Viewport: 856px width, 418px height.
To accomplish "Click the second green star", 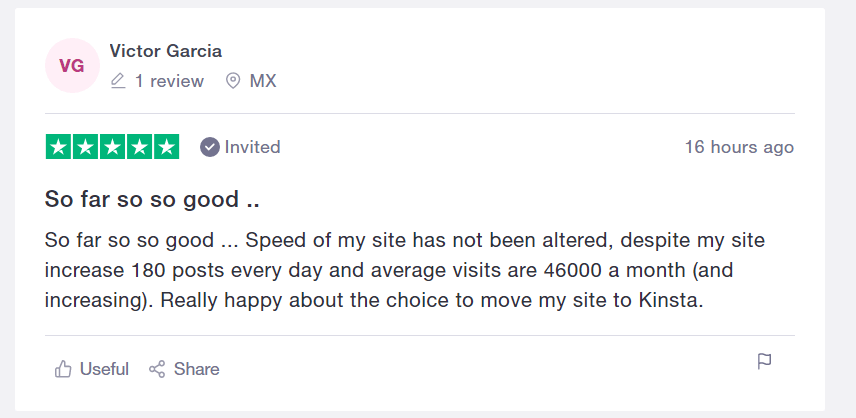I will tap(86, 147).
